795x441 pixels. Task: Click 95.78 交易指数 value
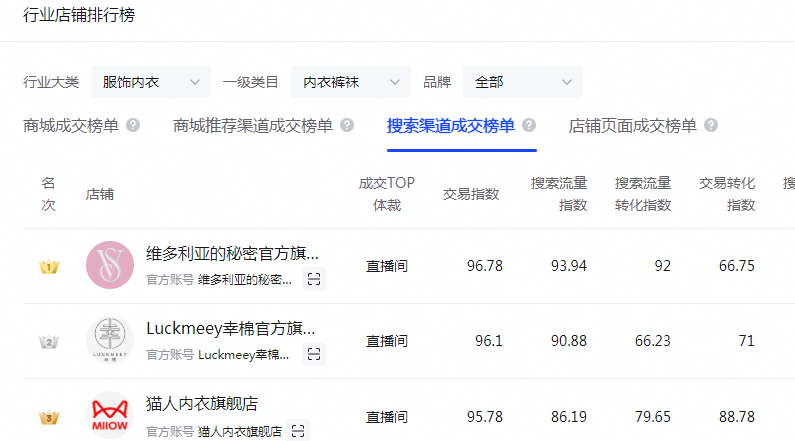tap(485, 417)
